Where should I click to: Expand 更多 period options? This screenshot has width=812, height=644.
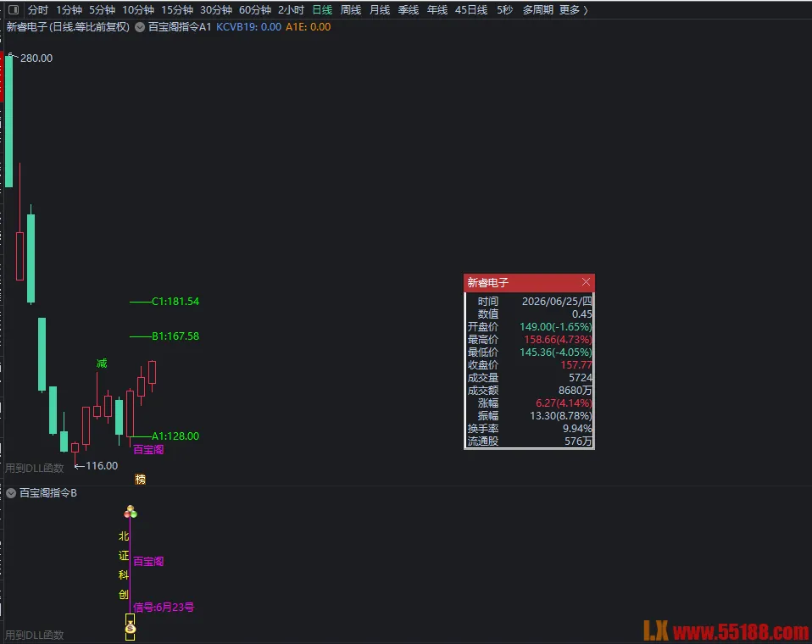573,10
